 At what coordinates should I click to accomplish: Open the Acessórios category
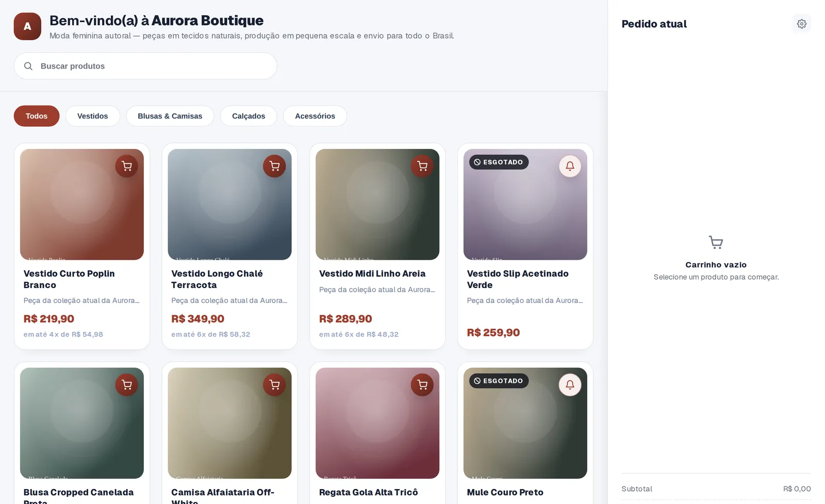[x=315, y=116]
